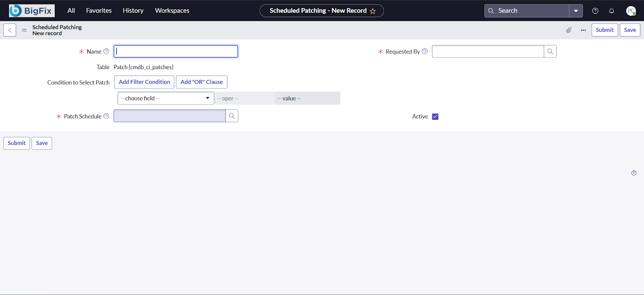This screenshot has height=295, width=644.
Task: Click Add Filter Condition
Action: [x=144, y=82]
